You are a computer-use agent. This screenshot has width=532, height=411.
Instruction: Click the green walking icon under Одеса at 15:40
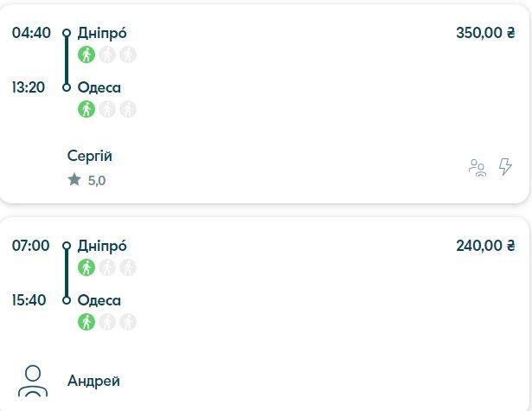coord(87,322)
